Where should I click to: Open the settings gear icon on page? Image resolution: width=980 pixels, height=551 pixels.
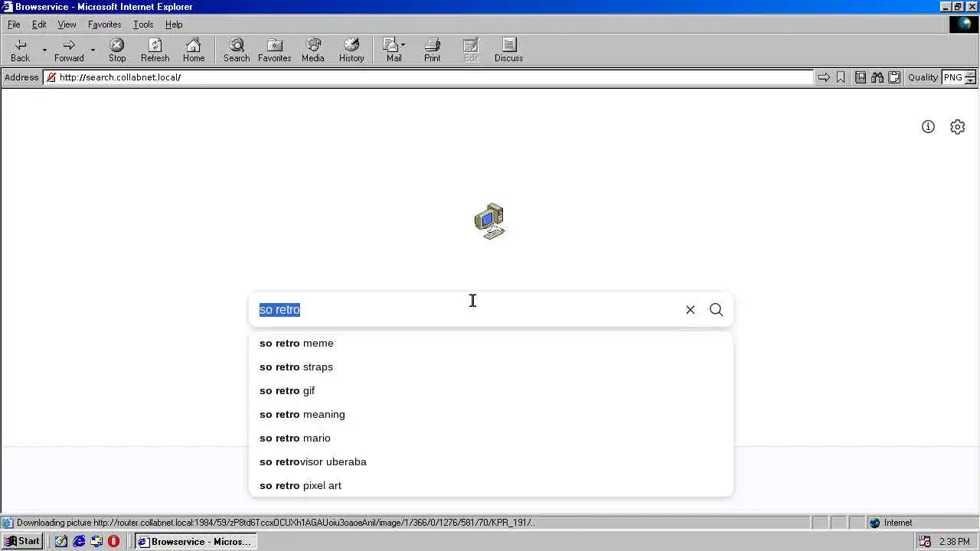coord(958,127)
